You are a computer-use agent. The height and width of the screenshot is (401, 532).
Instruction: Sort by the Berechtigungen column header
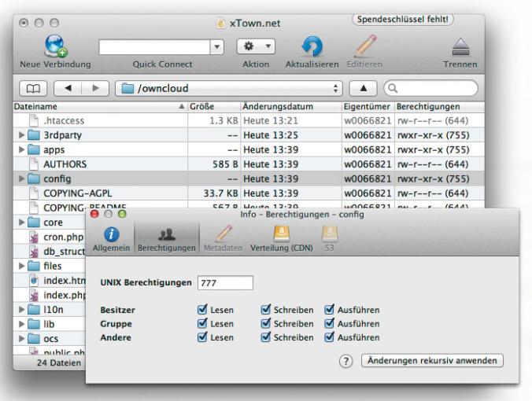[x=440, y=106]
